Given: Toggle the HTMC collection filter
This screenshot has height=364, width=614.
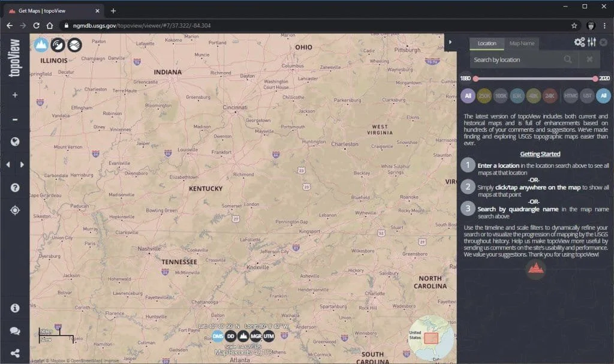Looking at the screenshot, I should pyautogui.click(x=571, y=96).
